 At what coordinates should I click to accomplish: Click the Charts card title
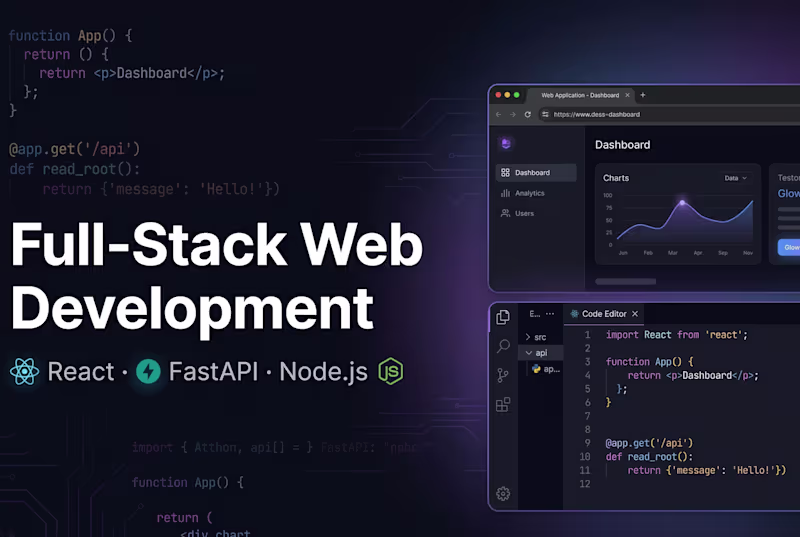616,178
